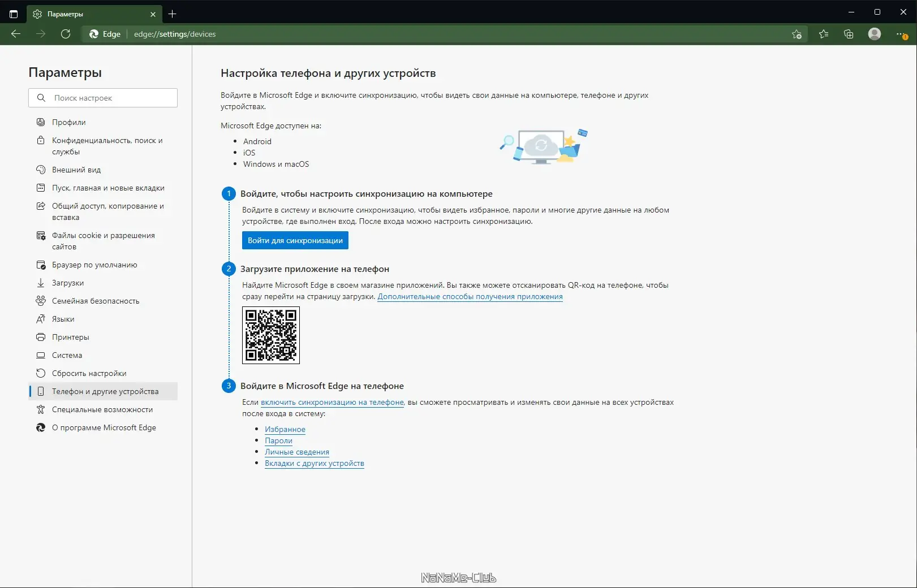The image size is (917, 588).
Task: Select Сбросить настройки in sidebar
Action: [103, 373]
